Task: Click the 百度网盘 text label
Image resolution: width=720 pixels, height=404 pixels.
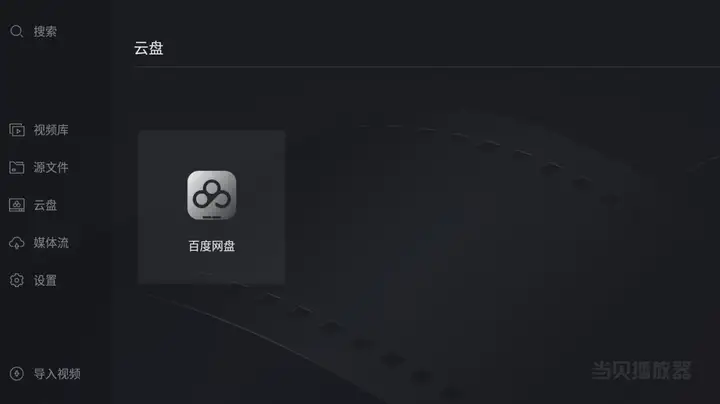Action: (x=212, y=246)
